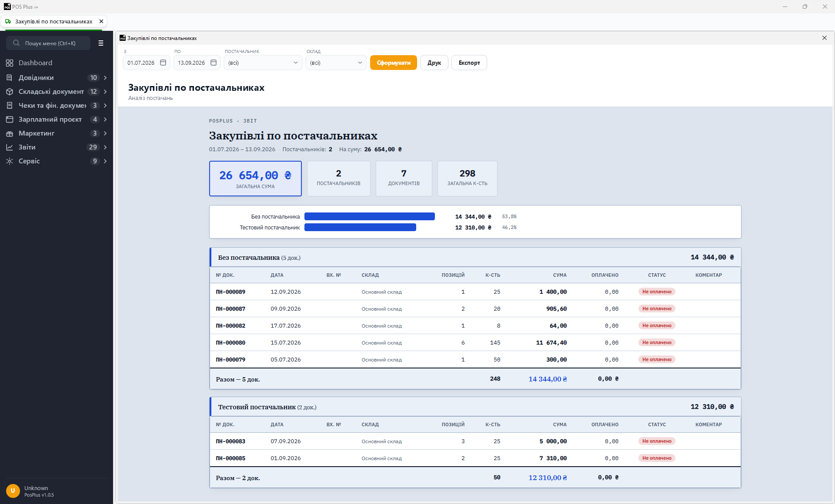Expand the Сервіс section chevron
The image size is (835, 504).
[105, 161]
